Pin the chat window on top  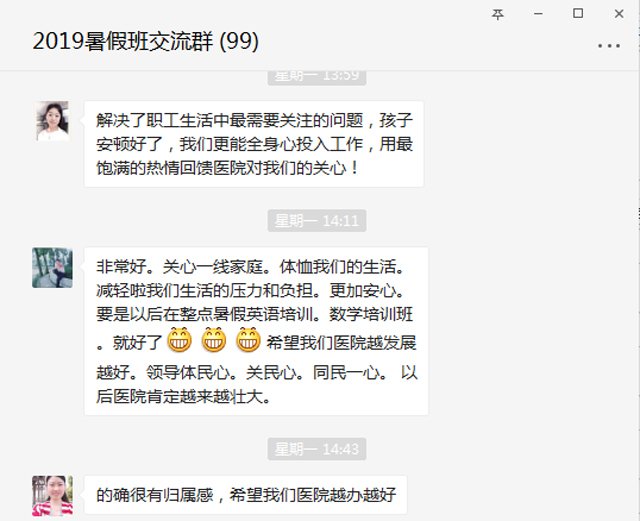[x=498, y=14]
